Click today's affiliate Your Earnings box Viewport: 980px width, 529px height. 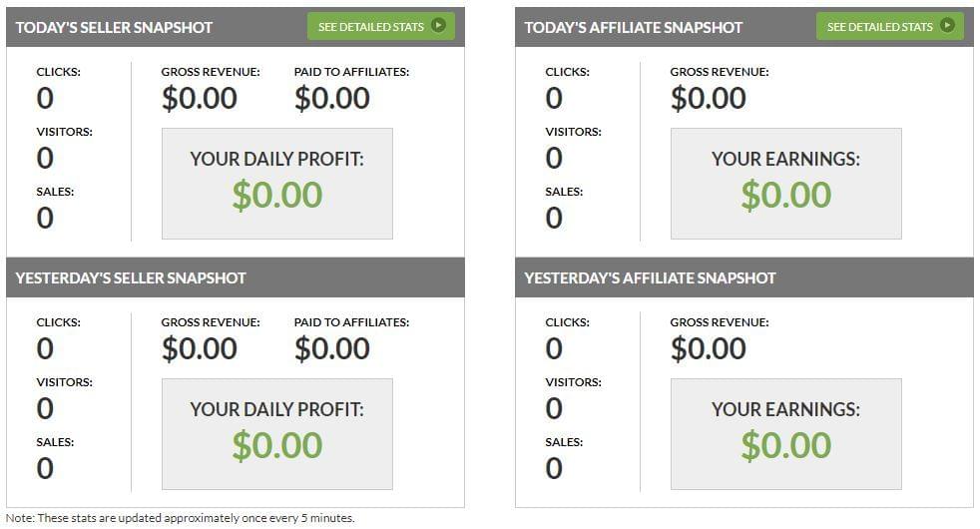coord(785,183)
